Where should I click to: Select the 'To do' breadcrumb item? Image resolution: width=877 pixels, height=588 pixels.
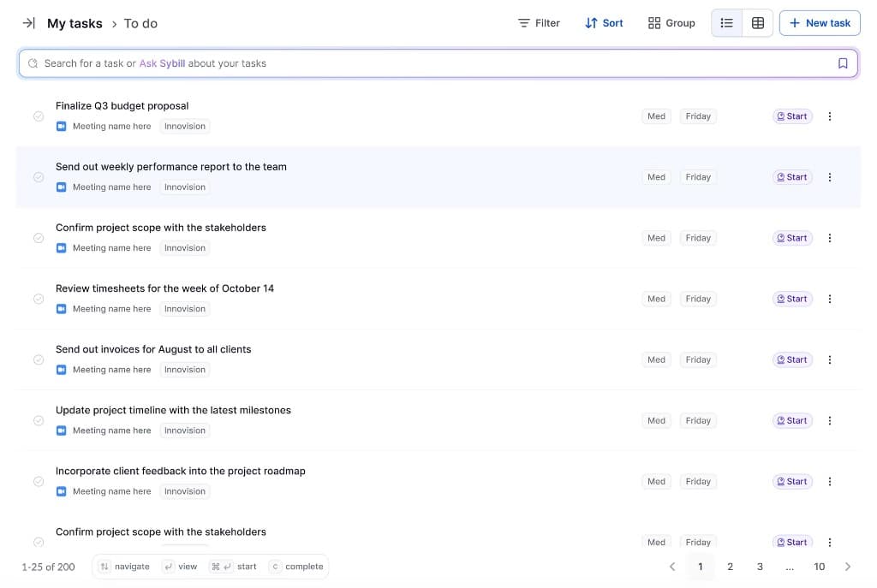click(140, 23)
